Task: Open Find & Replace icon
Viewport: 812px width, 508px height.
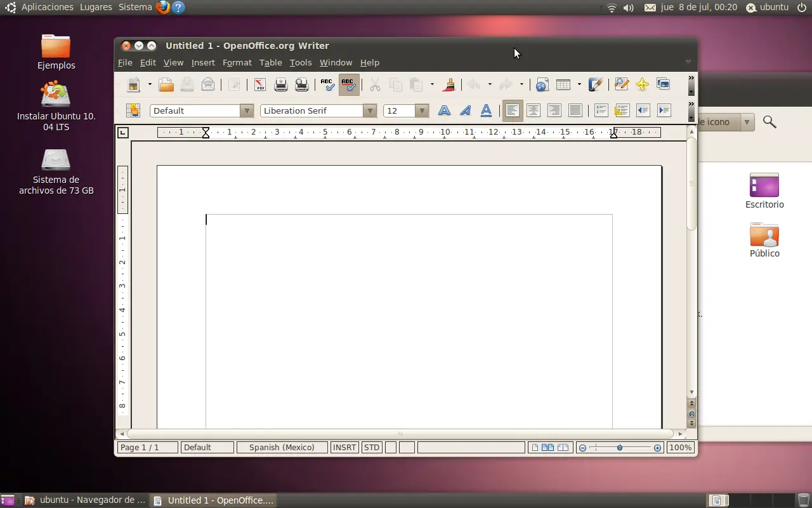Action: [622, 84]
